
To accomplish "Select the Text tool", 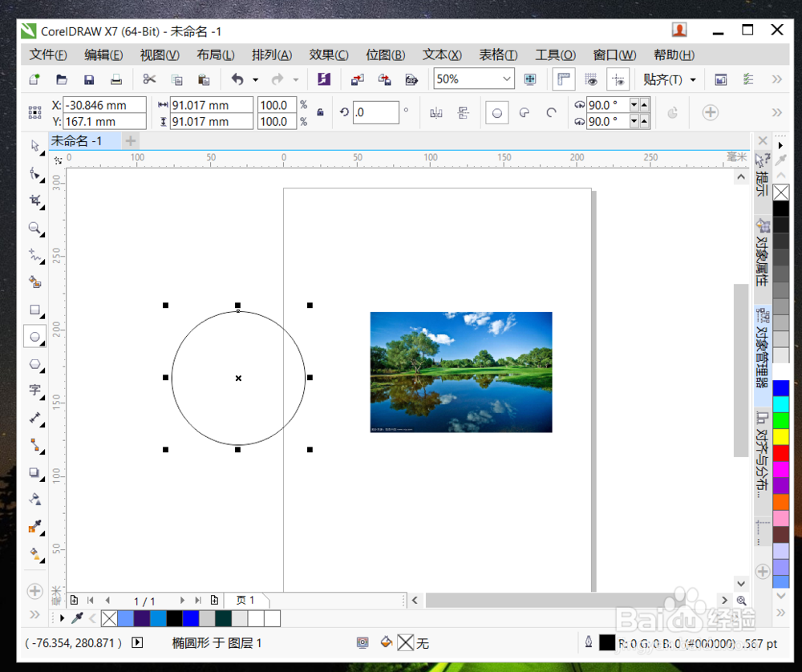I will [x=34, y=391].
